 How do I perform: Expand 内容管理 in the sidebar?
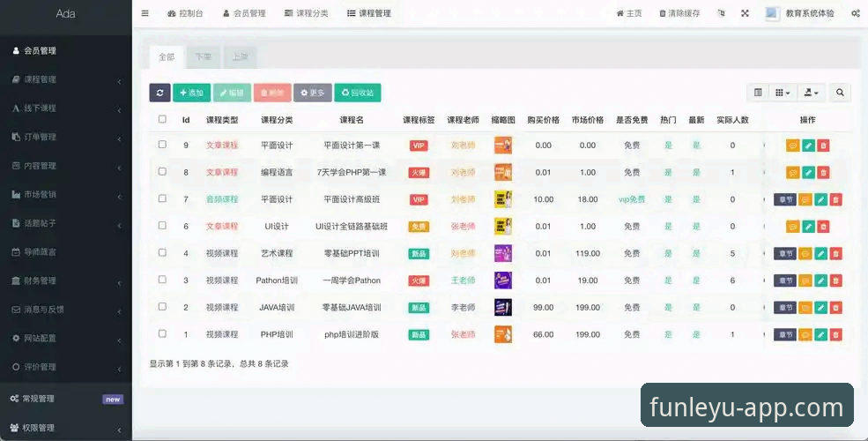click(x=66, y=166)
